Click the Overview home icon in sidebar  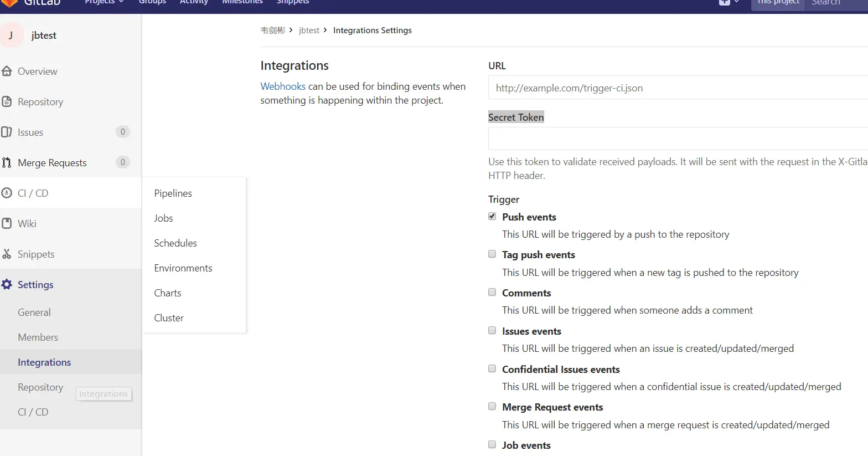[x=7, y=71]
